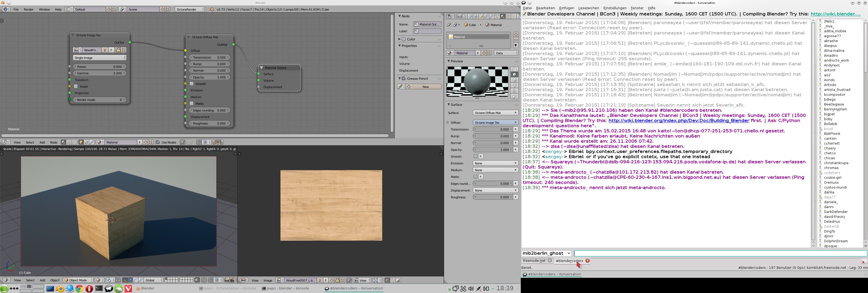
Task: Add material slot with plus icon
Action: tap(516, 34)
